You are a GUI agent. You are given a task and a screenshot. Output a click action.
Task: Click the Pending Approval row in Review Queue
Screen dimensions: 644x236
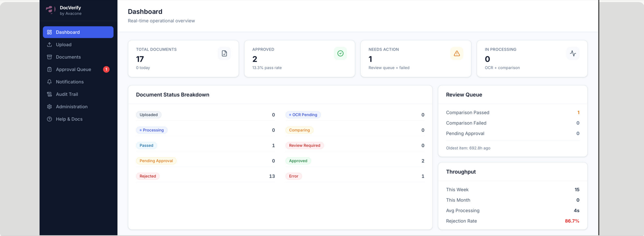click(513, 134)
